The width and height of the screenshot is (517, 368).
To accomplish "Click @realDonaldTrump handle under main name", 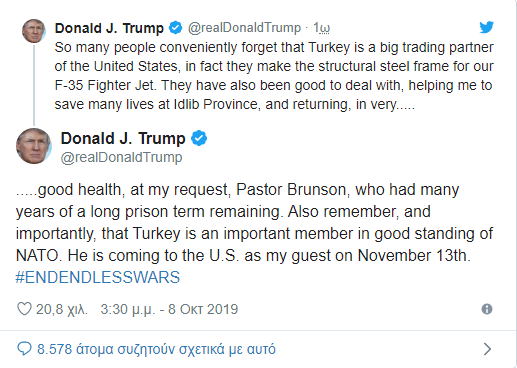I will point(121,157).
